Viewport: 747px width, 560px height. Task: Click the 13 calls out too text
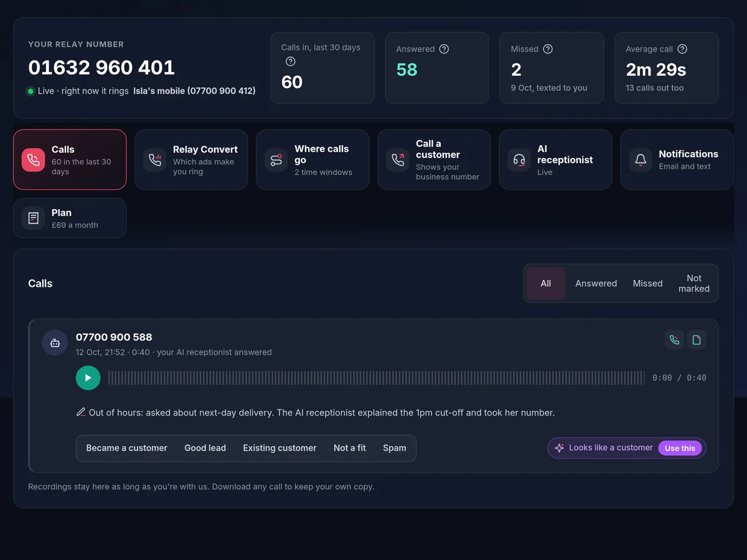(x=654, y=88)
